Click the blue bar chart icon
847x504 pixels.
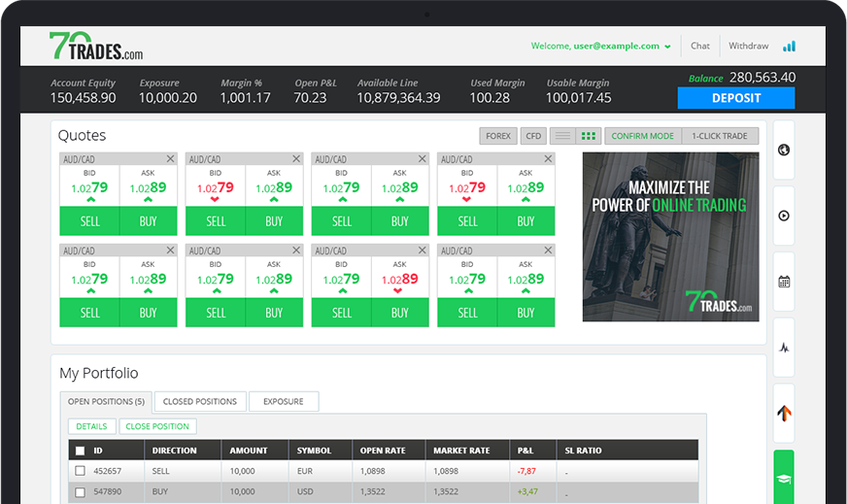(x=789, y=47)
